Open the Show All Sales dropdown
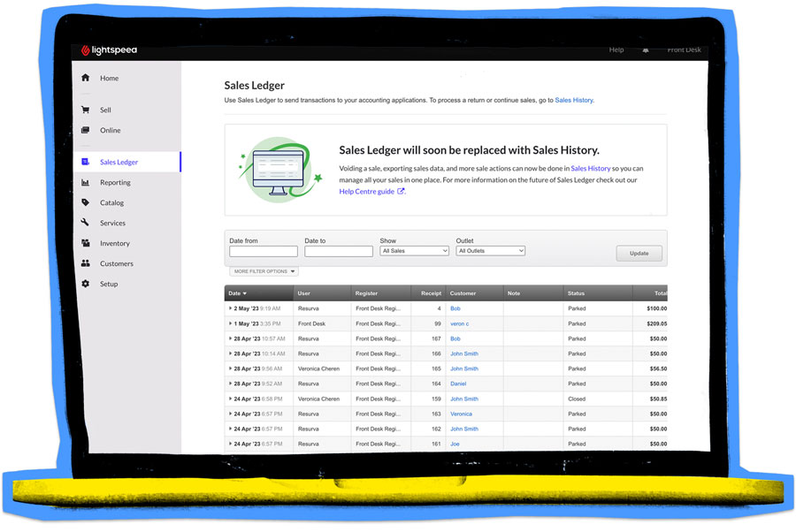 point(414,250)
